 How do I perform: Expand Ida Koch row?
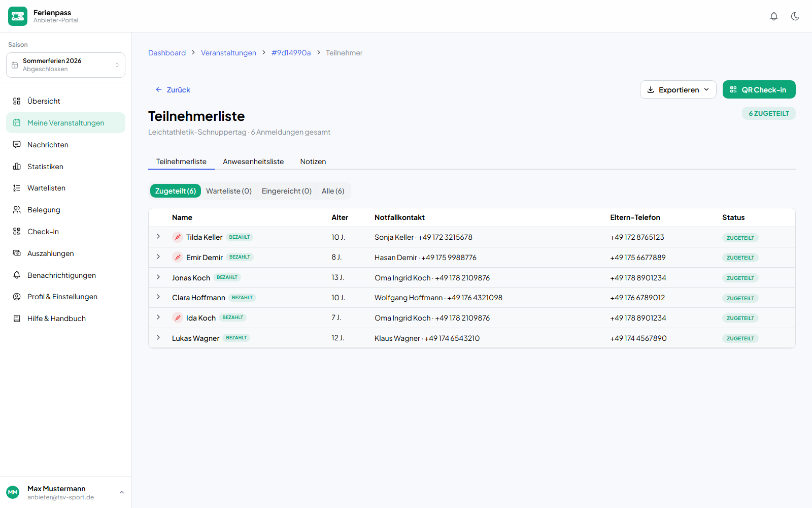tap(158, 317)
